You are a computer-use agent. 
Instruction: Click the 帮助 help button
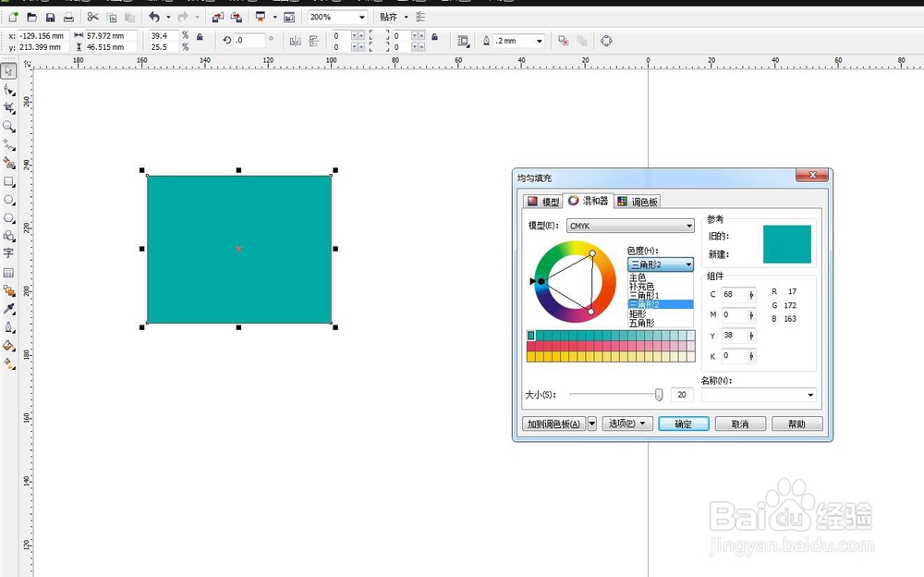tap(796, 424)
